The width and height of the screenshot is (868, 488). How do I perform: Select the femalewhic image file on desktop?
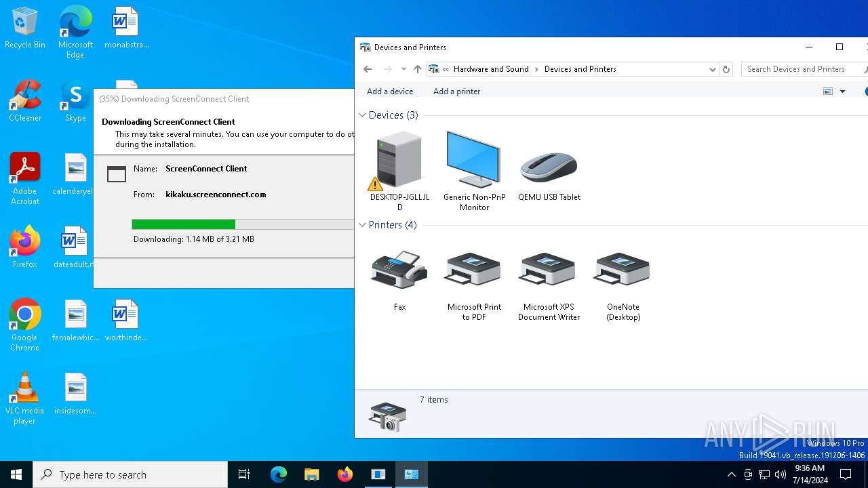(75, 321)
